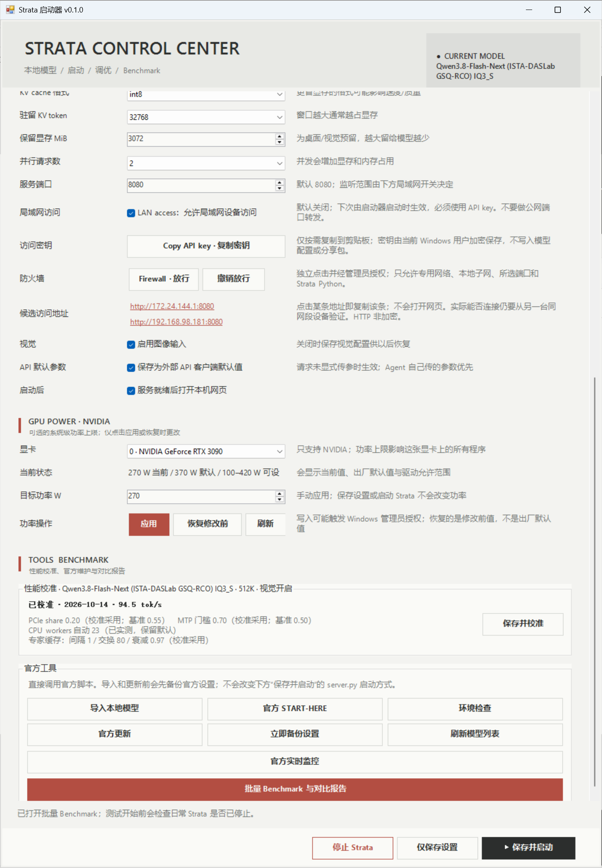Start 批量 Benchmark 与对比报告

pos(295,789)
